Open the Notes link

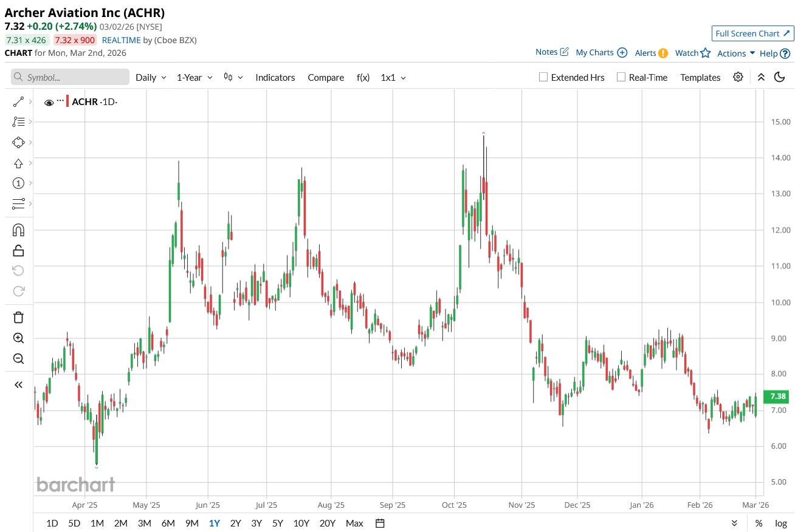[x=552, y=52]
